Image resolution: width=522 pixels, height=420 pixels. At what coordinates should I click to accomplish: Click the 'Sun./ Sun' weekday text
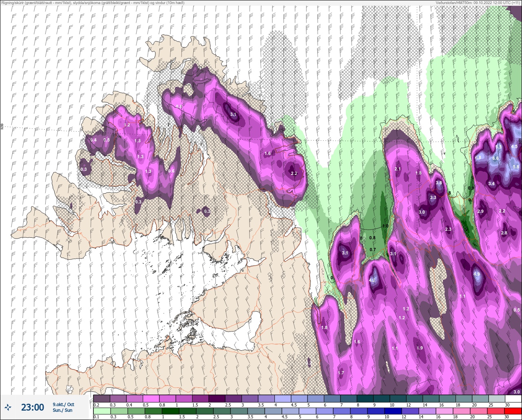click(62, 410)
